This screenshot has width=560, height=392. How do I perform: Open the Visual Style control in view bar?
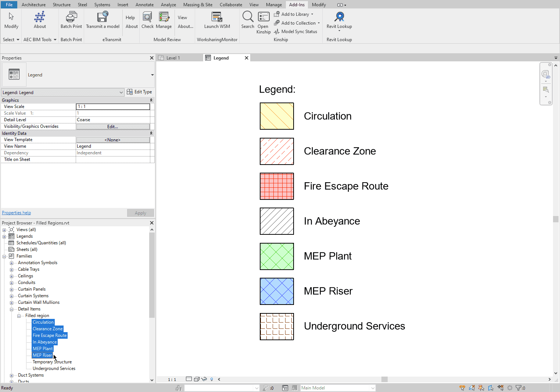click(x=197, y=379)
